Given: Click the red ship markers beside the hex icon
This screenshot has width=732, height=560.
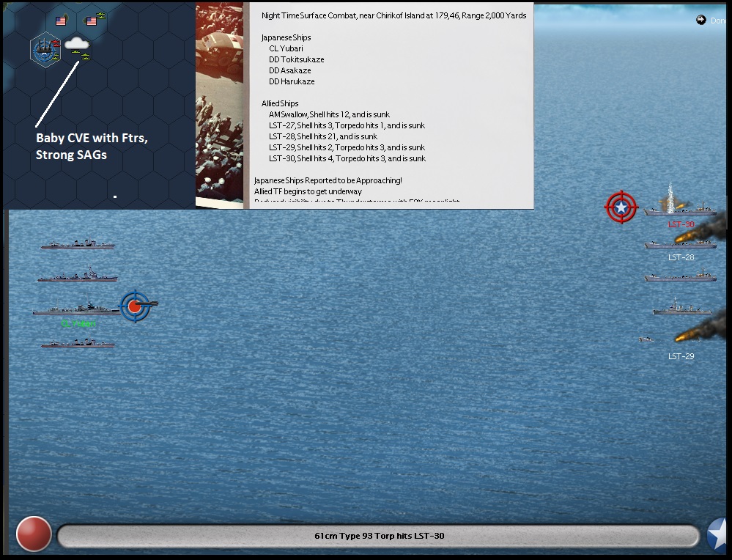Looking at the screenshot, I should (56, 44).
